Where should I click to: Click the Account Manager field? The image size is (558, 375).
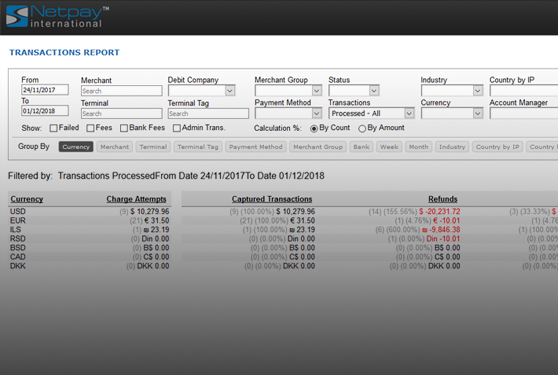point(523,113)
